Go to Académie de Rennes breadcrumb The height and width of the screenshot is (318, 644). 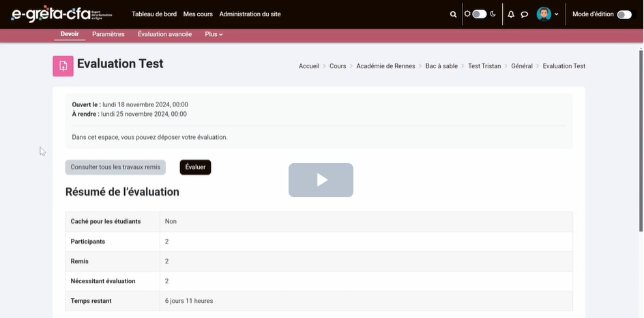click(385, 66)
